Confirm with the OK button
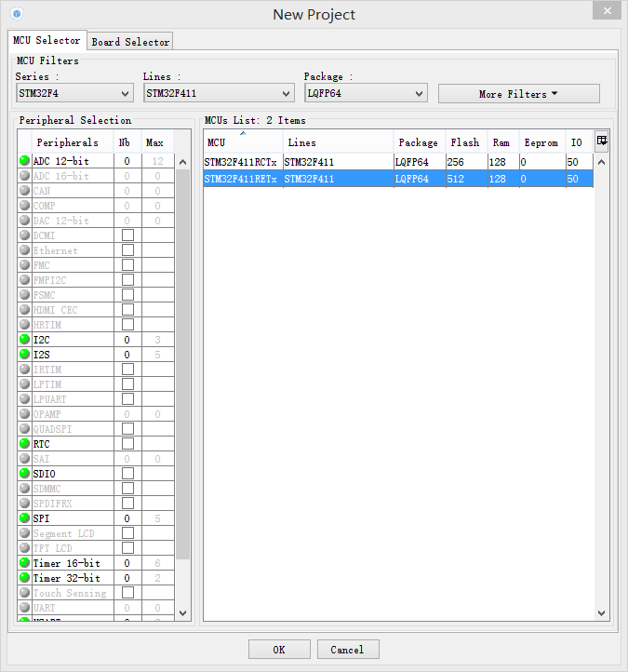The height and width of the screenshot is (672, 628). pos(279,650)
